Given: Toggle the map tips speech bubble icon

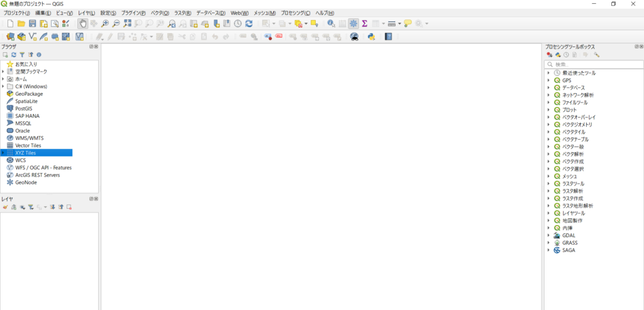Looking at the screenshot, I should point(408,24).
